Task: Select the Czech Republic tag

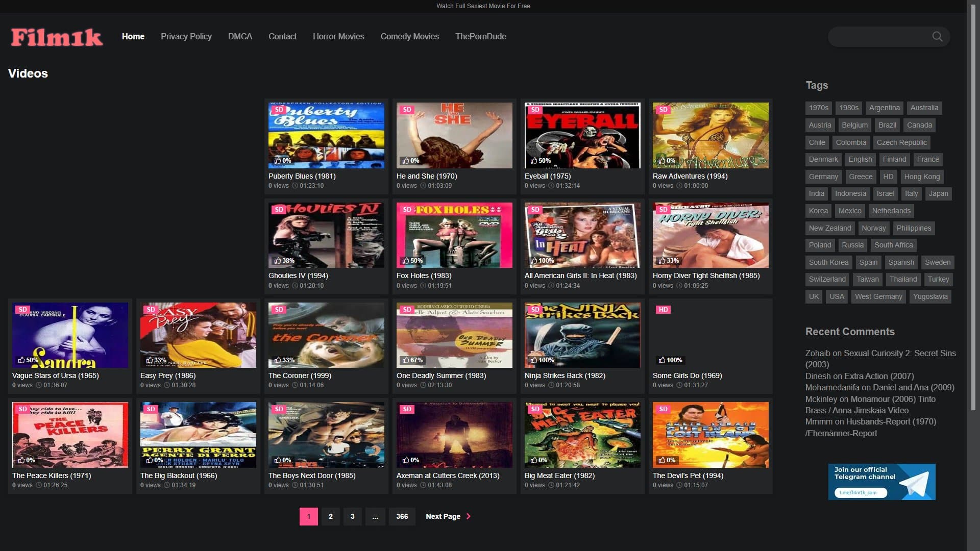Action: coord(902,142)
